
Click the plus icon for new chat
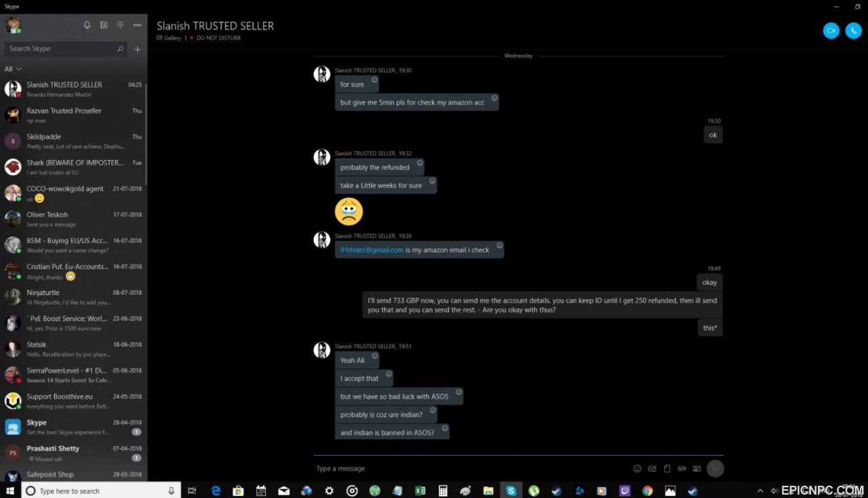[138, 49]
